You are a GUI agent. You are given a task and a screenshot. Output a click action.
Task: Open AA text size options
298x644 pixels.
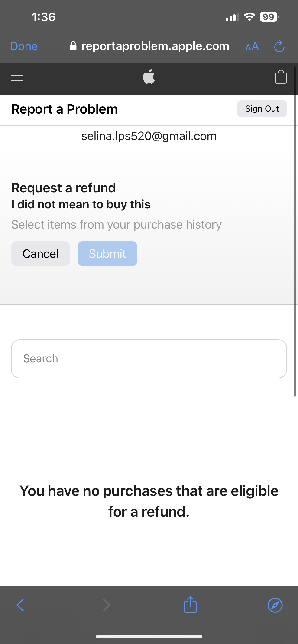coord(252,47)
